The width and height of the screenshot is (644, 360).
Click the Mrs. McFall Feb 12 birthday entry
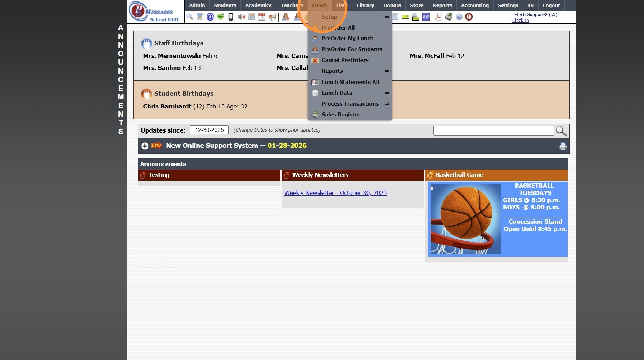tap(437, 56)
